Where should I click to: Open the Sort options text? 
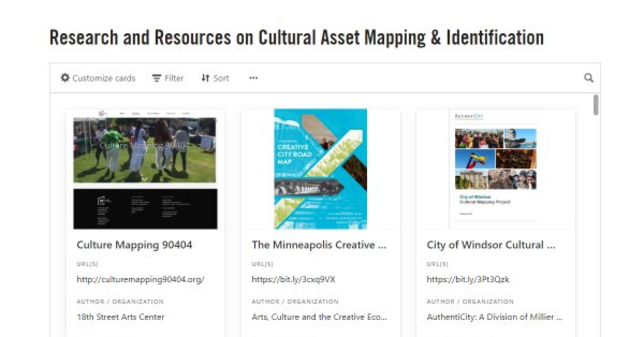[221, 78]
